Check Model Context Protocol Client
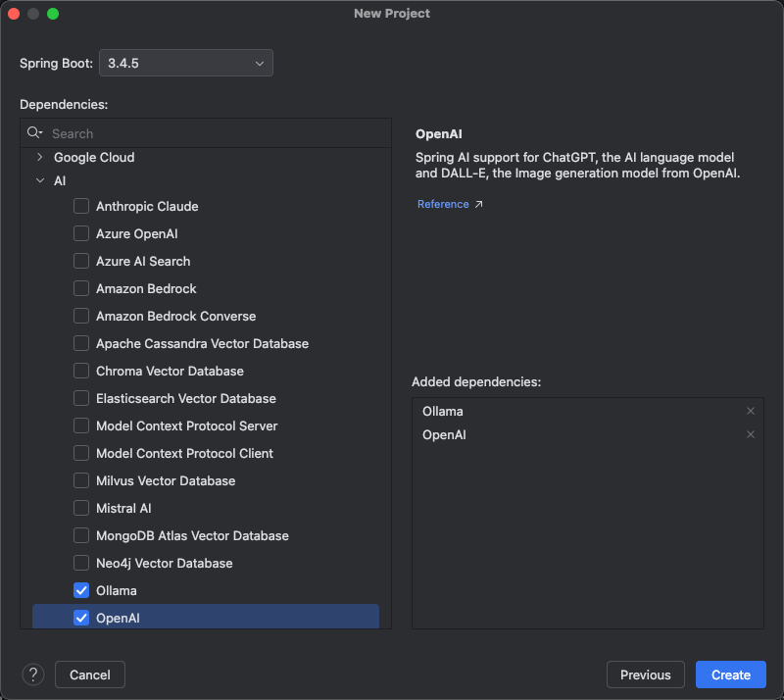 [x=81, y=453]
